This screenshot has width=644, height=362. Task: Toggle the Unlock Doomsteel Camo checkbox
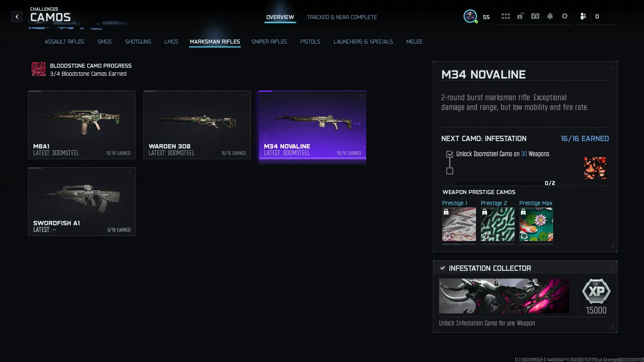(450, 154)
